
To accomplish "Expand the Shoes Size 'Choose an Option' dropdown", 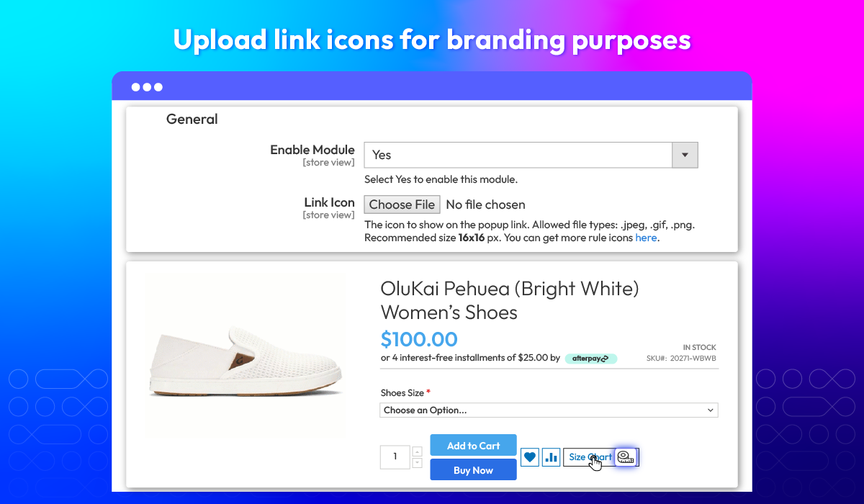I will pyautogui.click(x=549, y=410).
